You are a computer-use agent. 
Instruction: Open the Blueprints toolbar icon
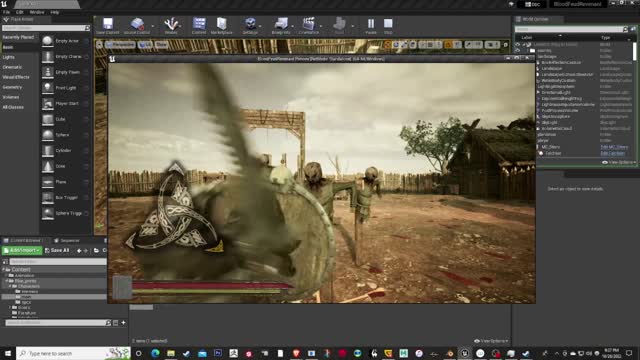281,25
